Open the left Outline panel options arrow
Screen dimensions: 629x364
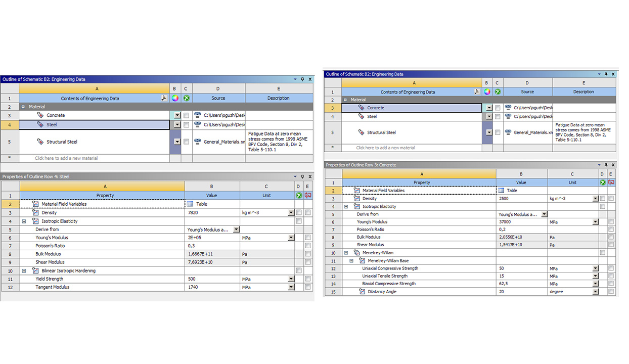(295, 79)
